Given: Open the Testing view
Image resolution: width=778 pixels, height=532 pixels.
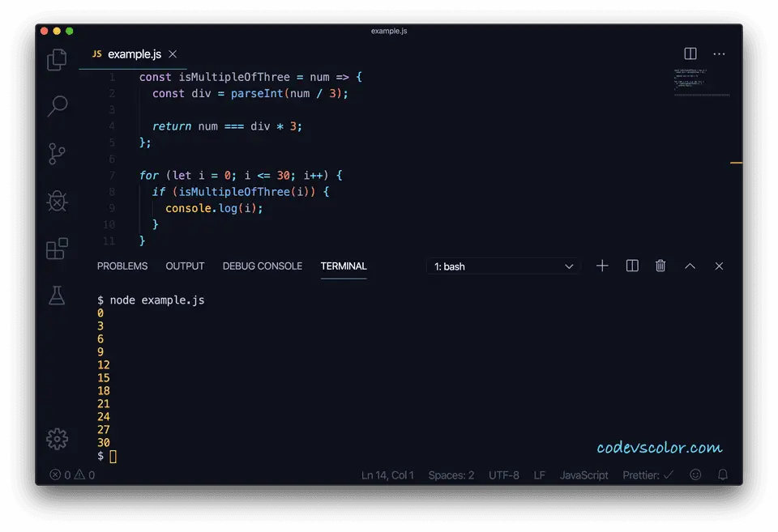Looking at the screenshot, I should tap(57, 296).
